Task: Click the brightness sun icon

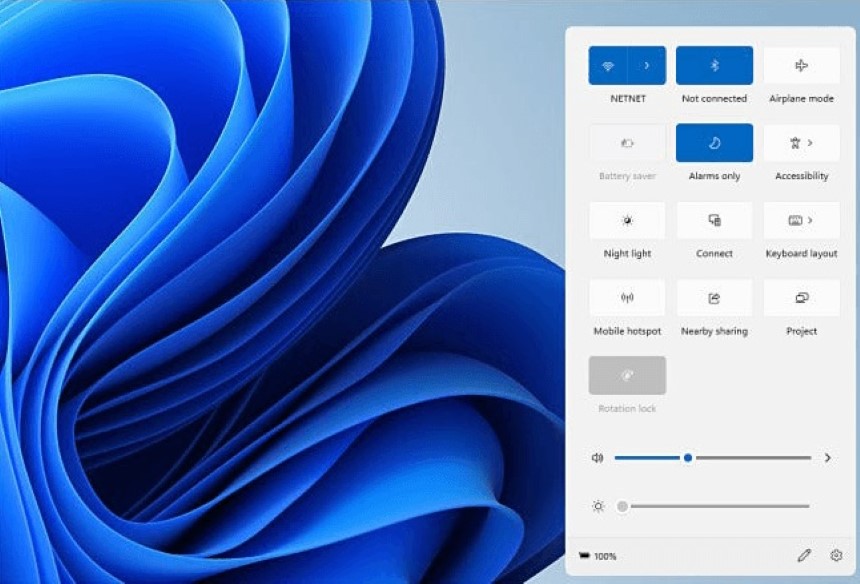Action: point(598,506)
